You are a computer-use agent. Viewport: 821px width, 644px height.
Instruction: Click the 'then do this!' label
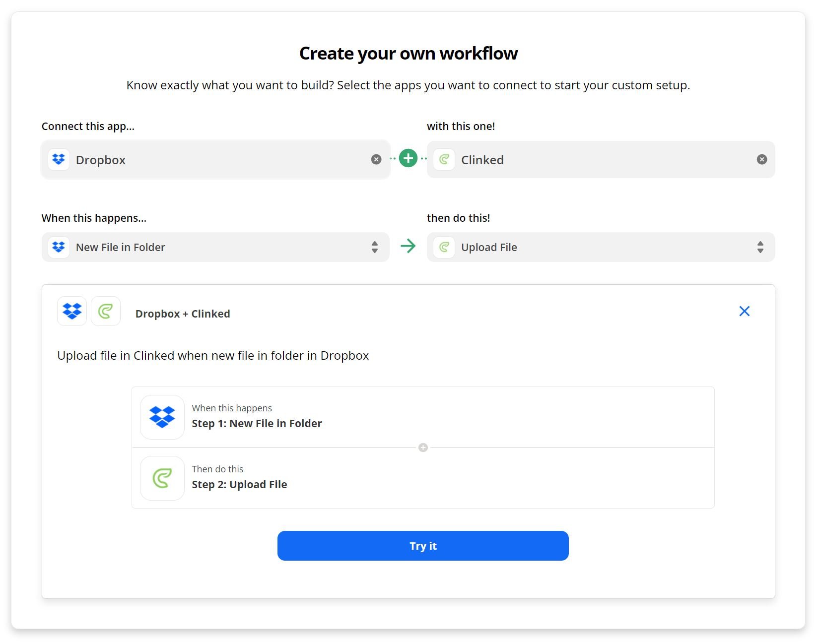(x=458, y=218)
